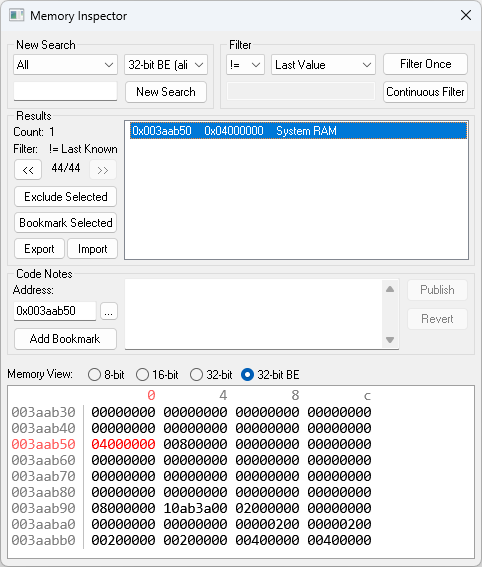Click inside the Code Notes text area
482x567 pixels.
coord(253,314)
